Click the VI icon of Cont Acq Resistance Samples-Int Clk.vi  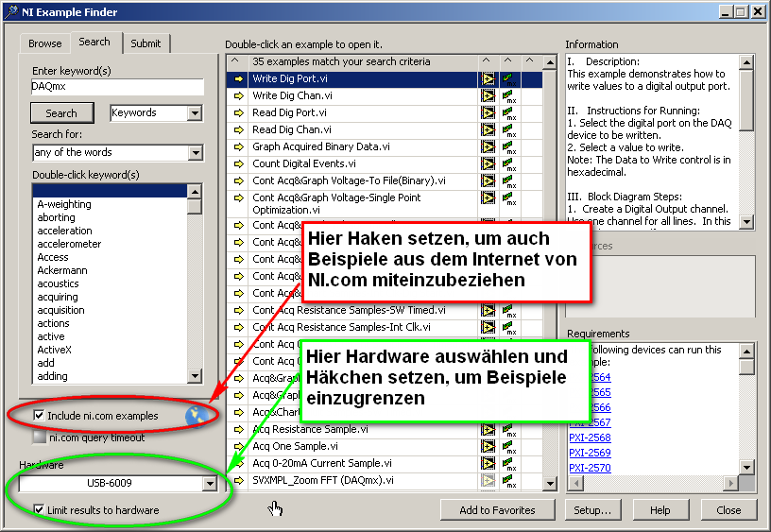coord(488,328)
